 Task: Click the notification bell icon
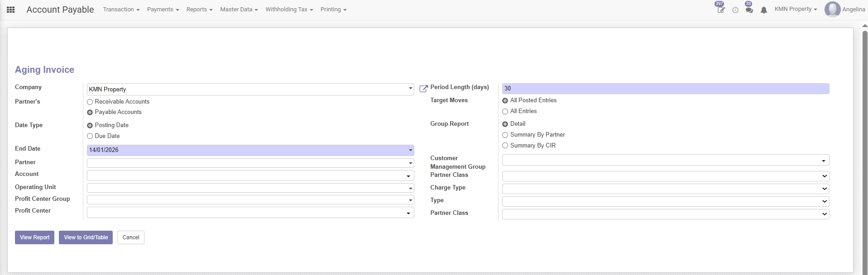click(764, 10)
